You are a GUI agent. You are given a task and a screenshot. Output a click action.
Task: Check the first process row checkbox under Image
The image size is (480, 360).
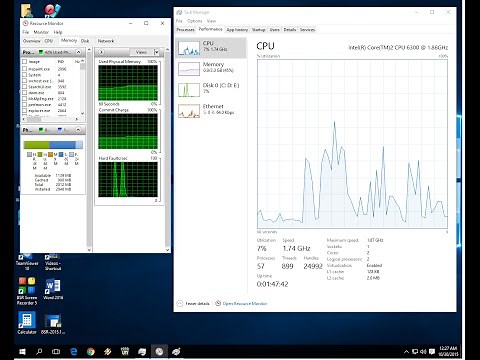[24, 69]
